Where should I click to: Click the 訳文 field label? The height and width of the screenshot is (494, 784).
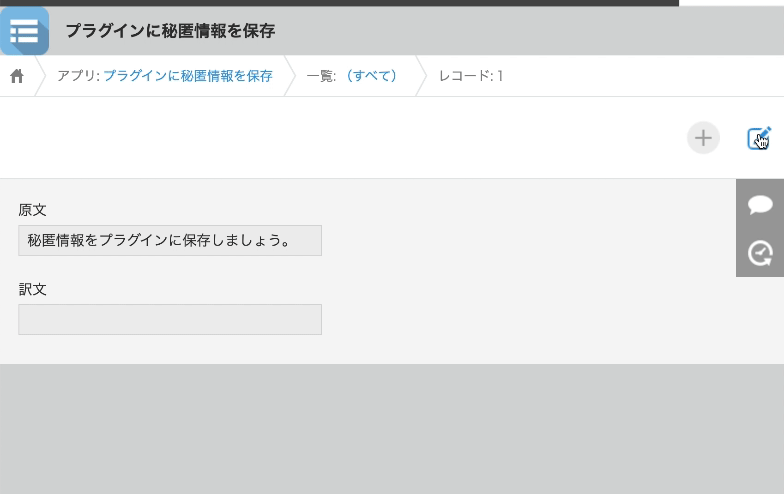32,289
